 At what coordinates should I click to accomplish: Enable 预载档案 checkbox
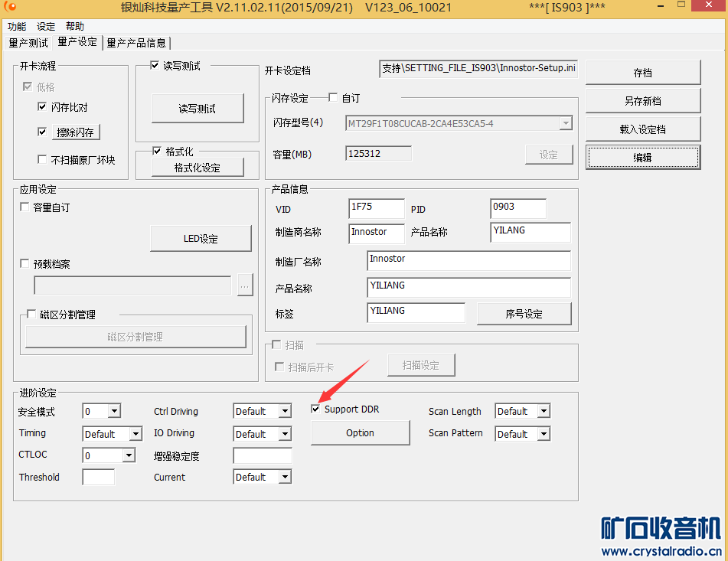[x=24, y=263]
